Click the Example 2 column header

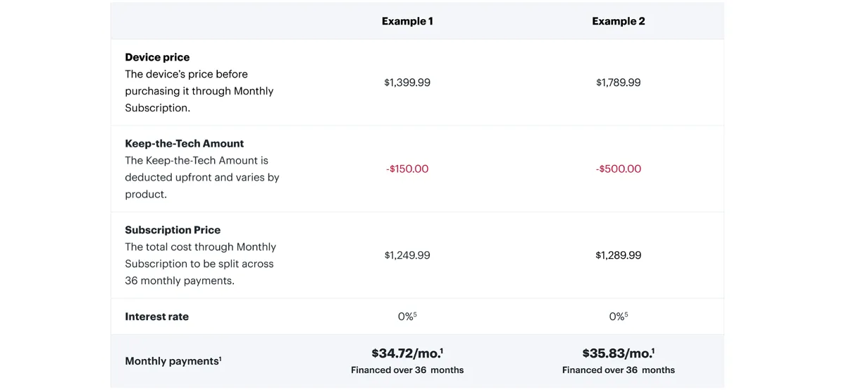(x=619, y=21)
